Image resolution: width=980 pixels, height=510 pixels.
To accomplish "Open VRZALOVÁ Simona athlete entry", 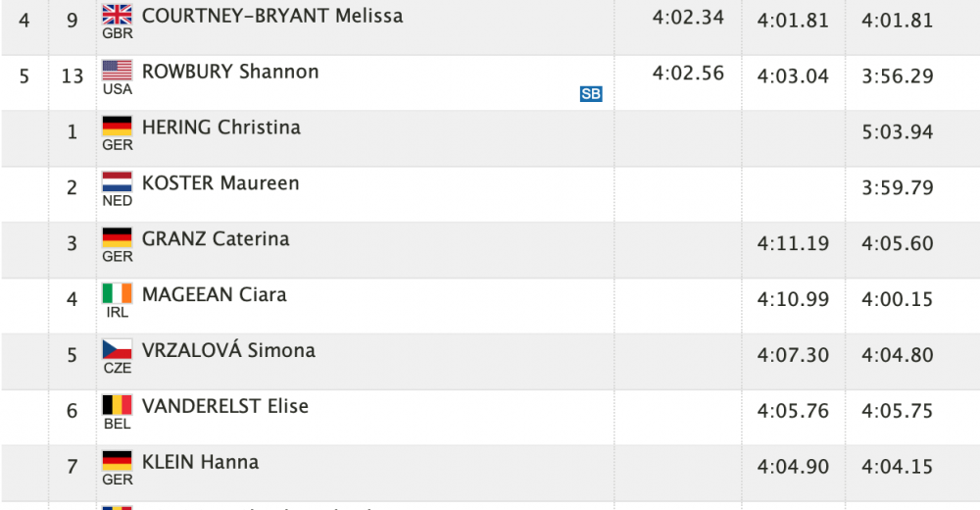I will pos(228,349).
